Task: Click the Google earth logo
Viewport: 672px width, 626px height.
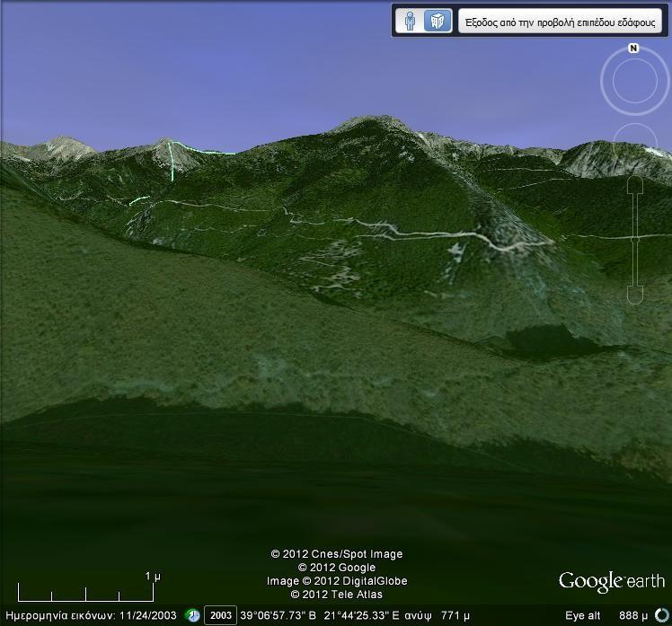Action: (612, 582)
